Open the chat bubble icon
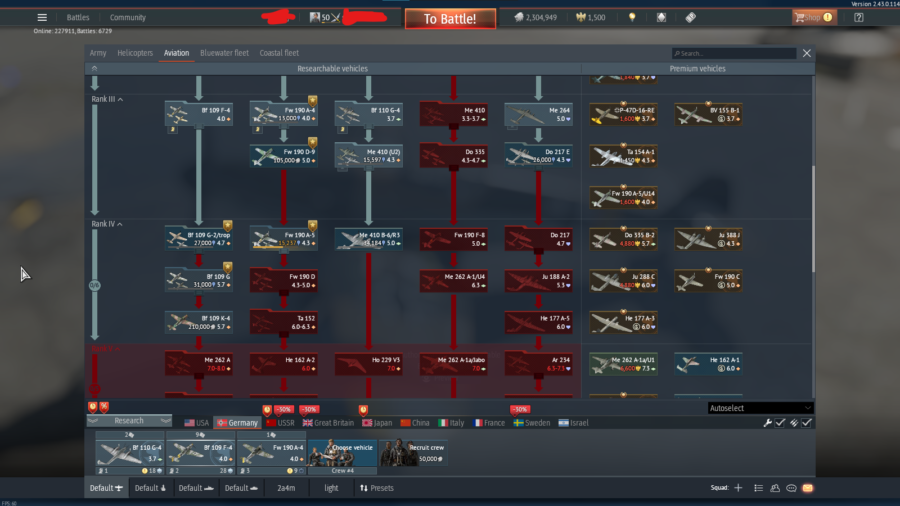The width and height of the screenshot is (900, 506). point(791,488)
